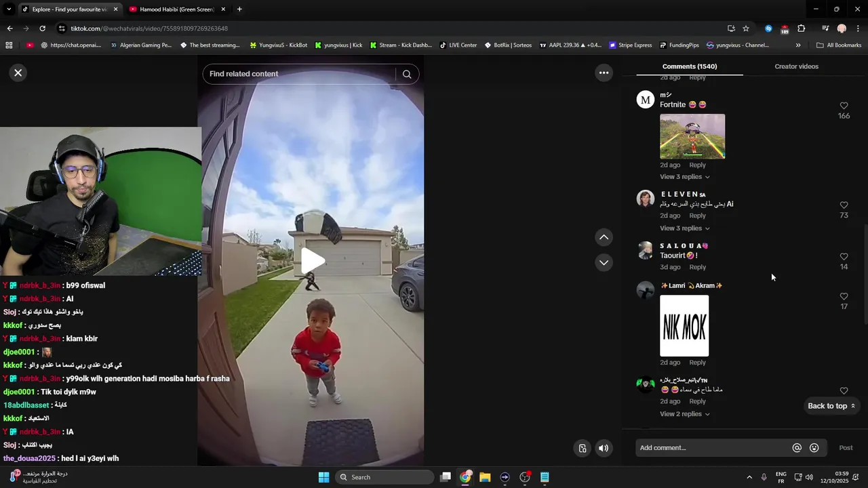Mute the video with the speaker icon
The image size is (868, 488).
604,448
